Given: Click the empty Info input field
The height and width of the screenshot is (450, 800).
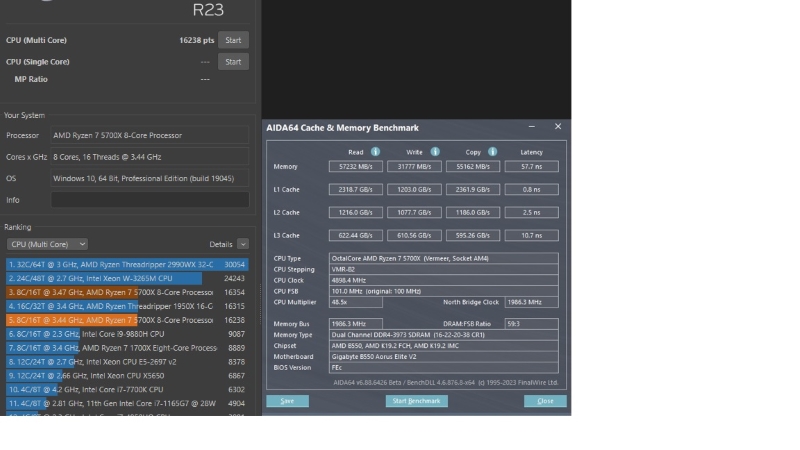Looking at the screenshot, I should [x=150, y=200].
